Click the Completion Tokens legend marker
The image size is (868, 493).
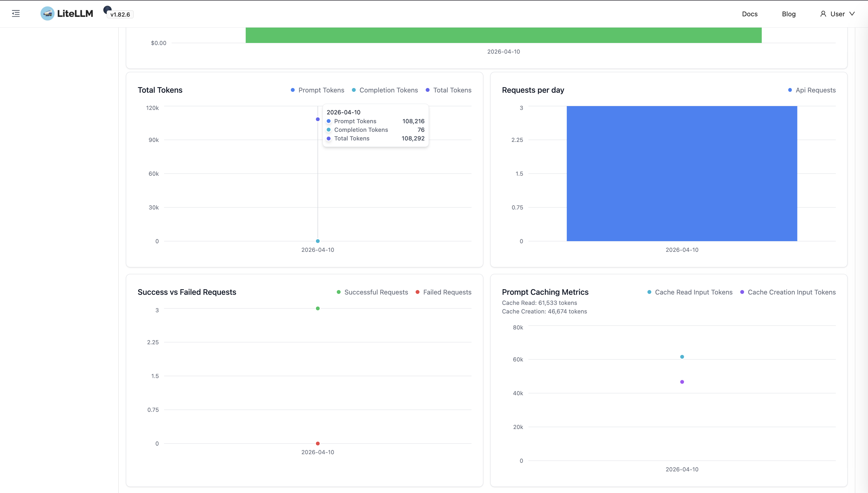click(353, 90)
